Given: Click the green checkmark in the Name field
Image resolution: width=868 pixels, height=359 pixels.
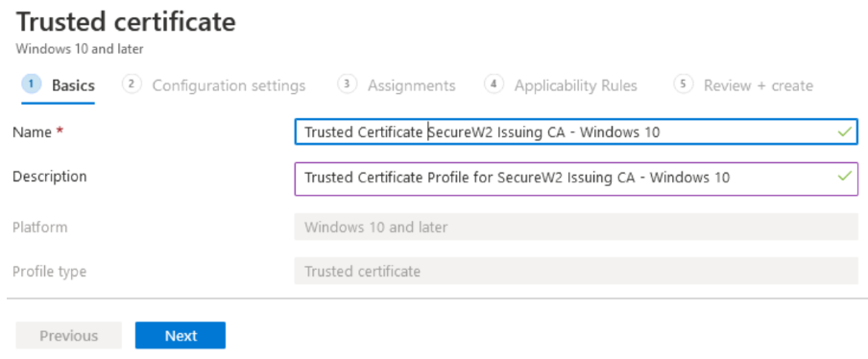Looking at the screenshot, I should coord(845,132).
